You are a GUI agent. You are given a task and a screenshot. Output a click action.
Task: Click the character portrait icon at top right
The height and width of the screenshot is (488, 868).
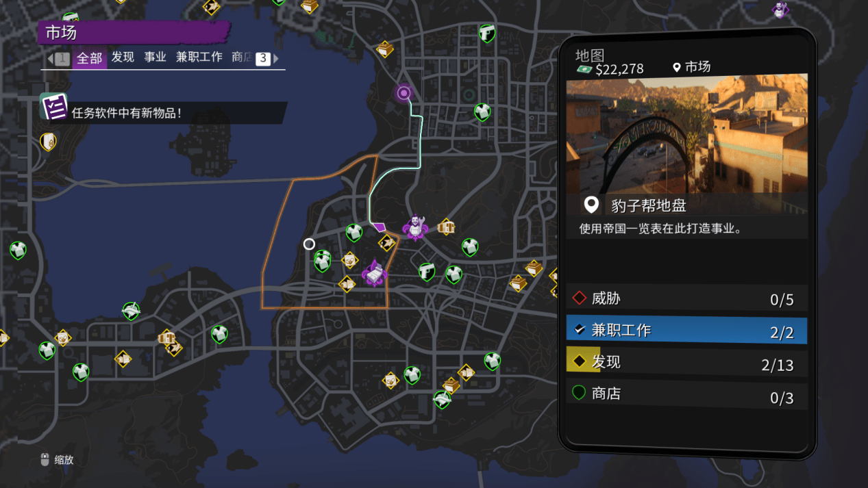pyautogui.click(x=780, y=10)
